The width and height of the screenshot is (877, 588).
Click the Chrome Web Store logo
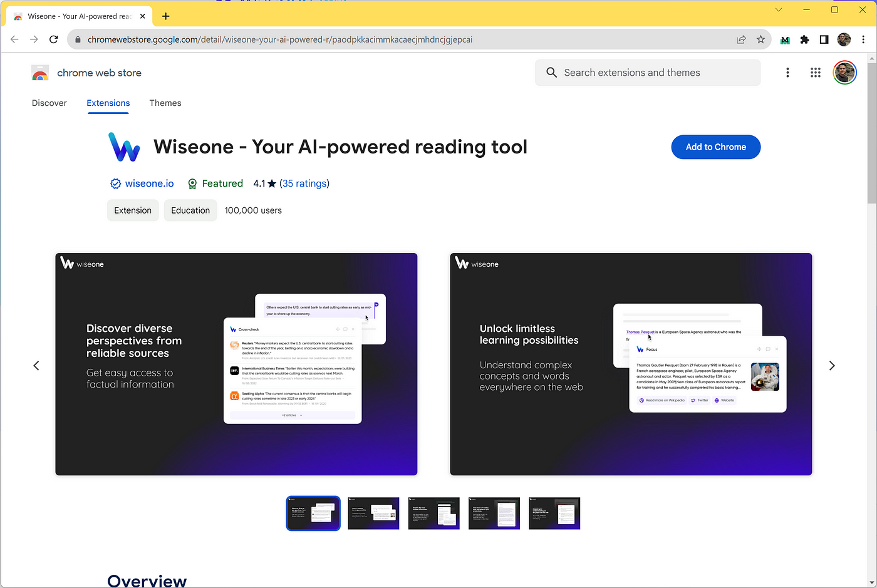40,73
